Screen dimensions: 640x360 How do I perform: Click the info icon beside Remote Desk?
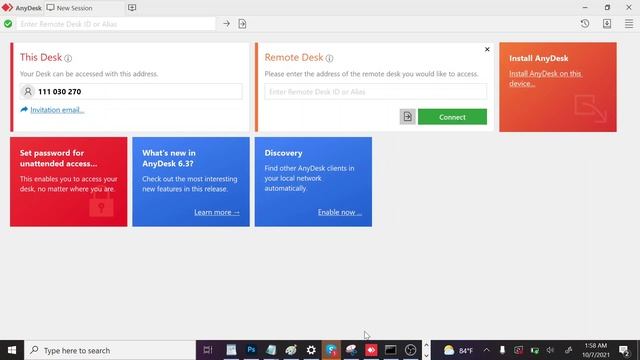pos(329,58)
